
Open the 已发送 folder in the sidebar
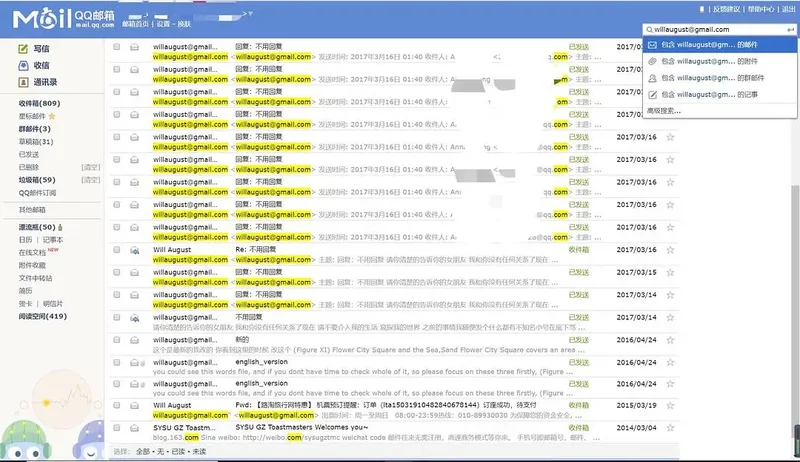tap(29, 155)
